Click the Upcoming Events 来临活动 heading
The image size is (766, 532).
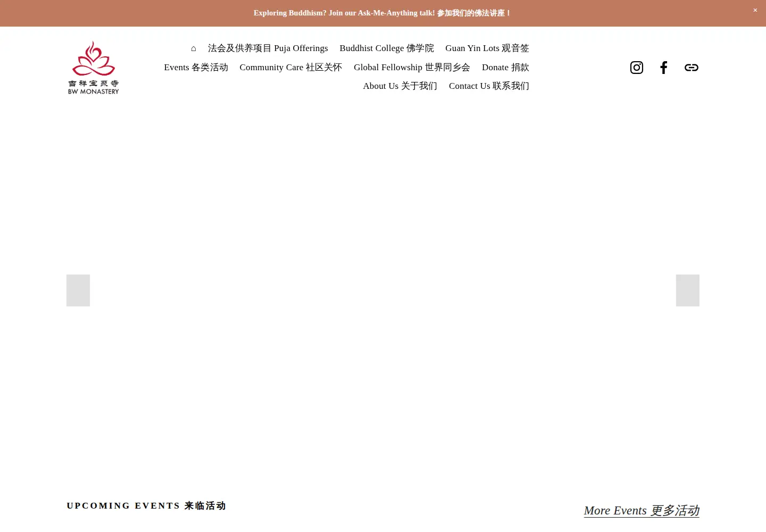tap(146, 506)
